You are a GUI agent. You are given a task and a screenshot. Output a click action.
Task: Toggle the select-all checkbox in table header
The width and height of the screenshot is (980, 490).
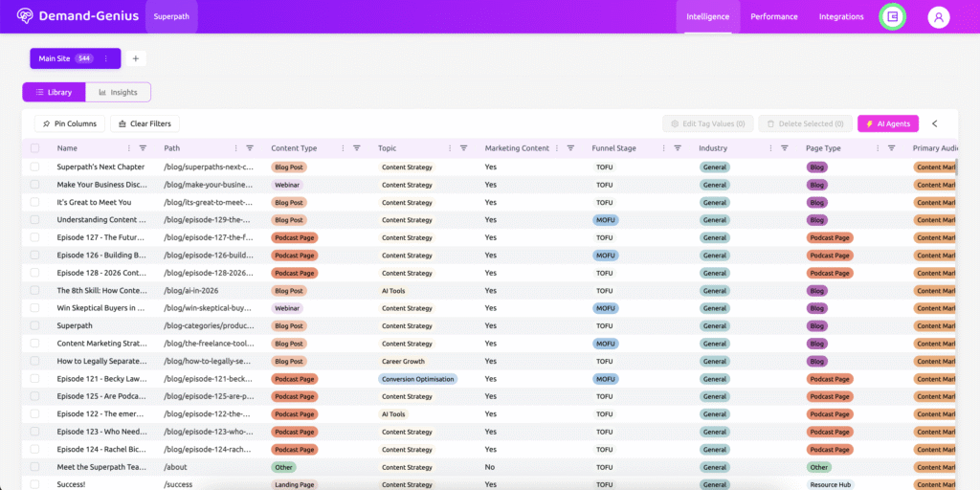[35, 148]
